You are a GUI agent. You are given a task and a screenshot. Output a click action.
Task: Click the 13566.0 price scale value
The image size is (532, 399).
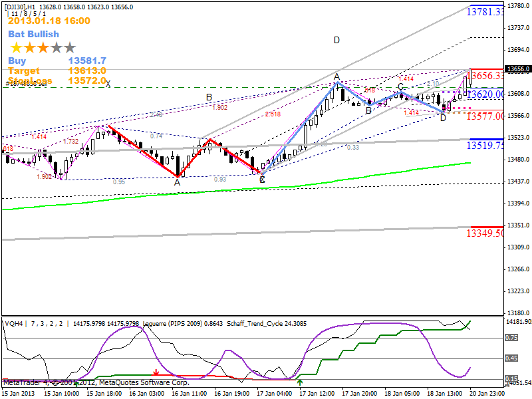pyautogui.click(x=518, y=116)
